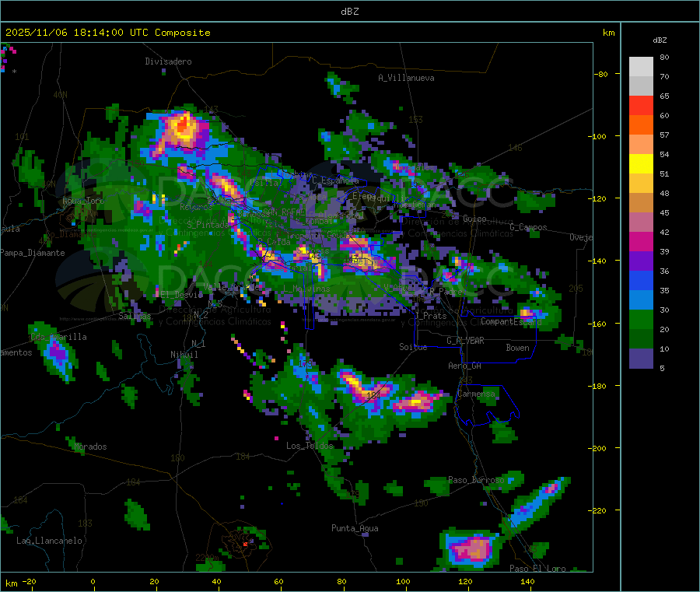Click the light gray 70-80 dBZ legend band
This screenshot has width=700, height=592.
pos(641,67)
